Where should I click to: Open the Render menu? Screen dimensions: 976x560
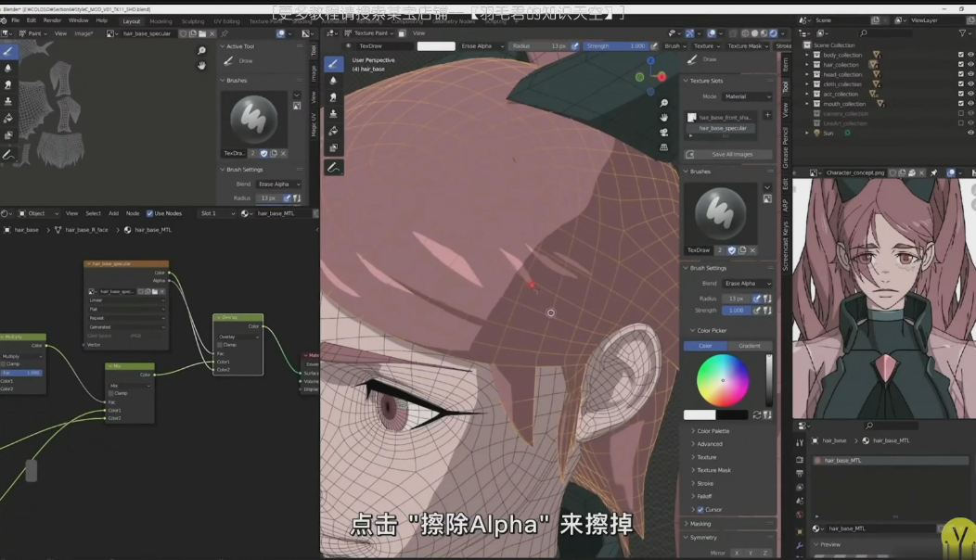(x=52, y=20)
